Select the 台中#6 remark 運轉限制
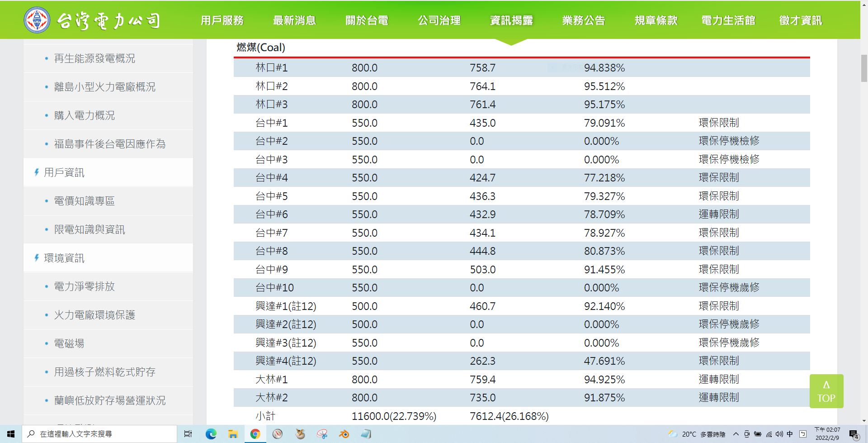The width and height of the screenshot is (868, 443). pyautogui.click(x=719, y=214)
